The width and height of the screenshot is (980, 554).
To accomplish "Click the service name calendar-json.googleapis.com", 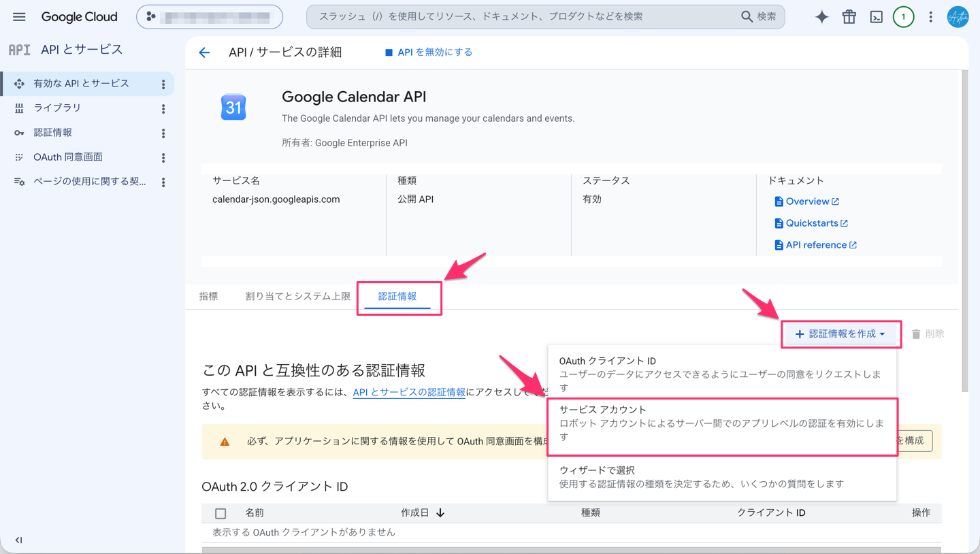I will click(x=276, y=199).
